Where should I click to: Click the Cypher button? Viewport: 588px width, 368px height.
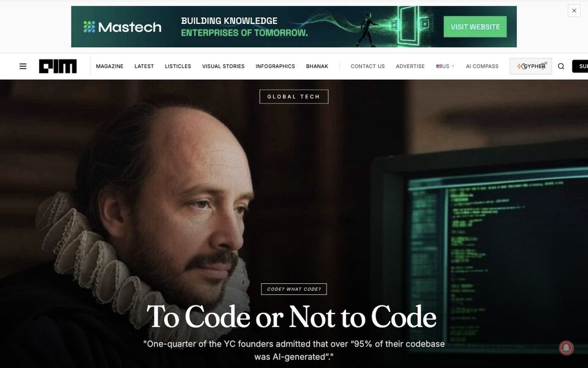tap(530, 66)
